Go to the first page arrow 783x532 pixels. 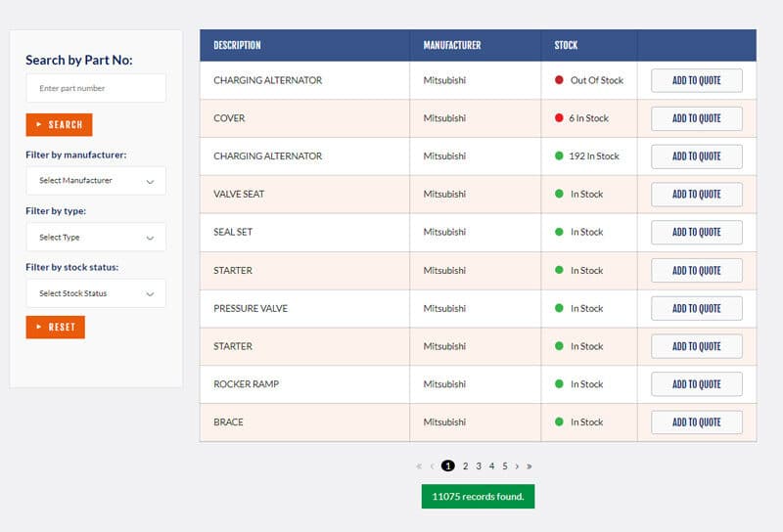tap(420, 466)
